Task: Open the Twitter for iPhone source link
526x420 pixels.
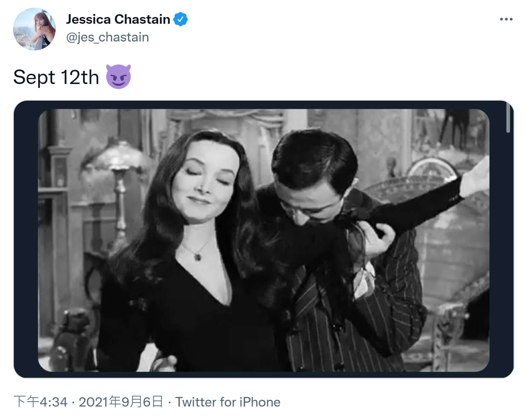Action: pyautogui.click(x=228, y=402)
